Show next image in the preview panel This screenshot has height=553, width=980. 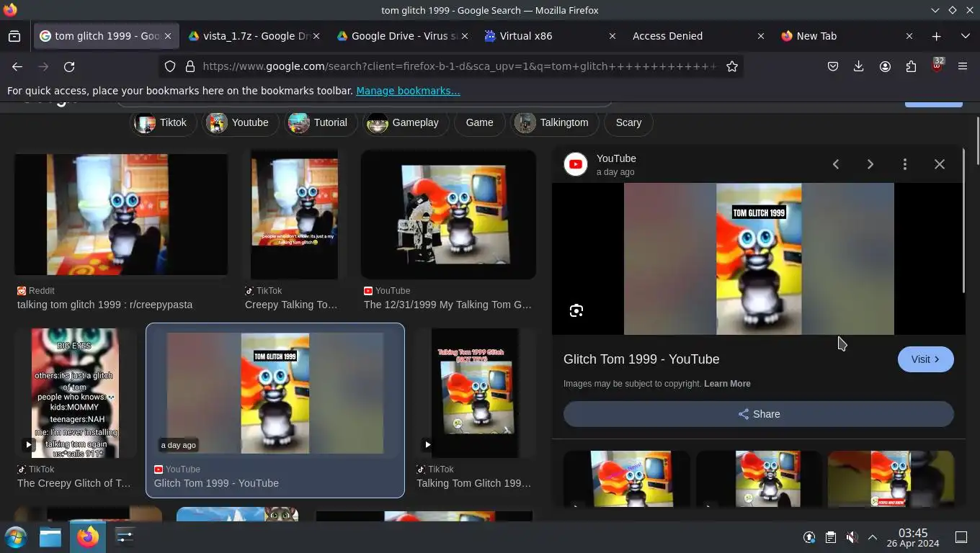pos(870,164)
